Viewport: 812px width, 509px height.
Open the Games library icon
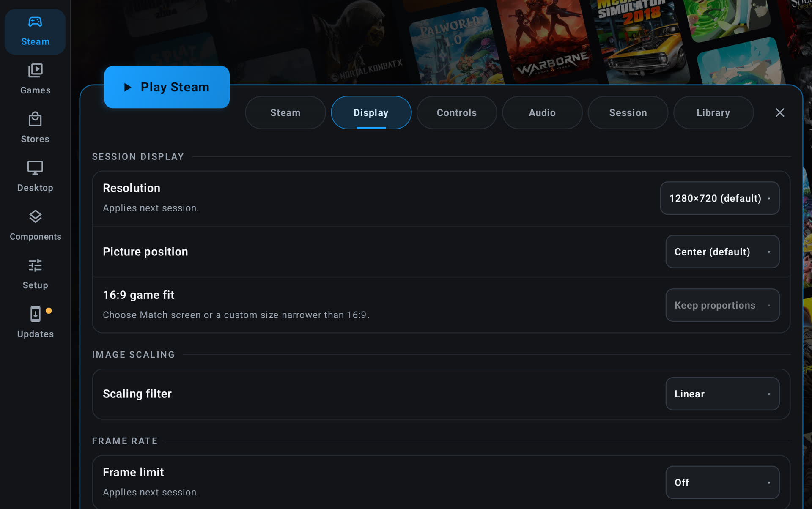click(x=35, y=71)
